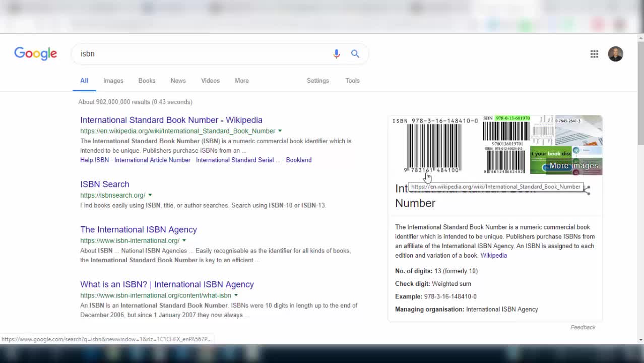Open the large ISBN 978-3-16-148410-0 barcode image
The width and height of the screenshot is (644, 363).
tap(435, 145)
